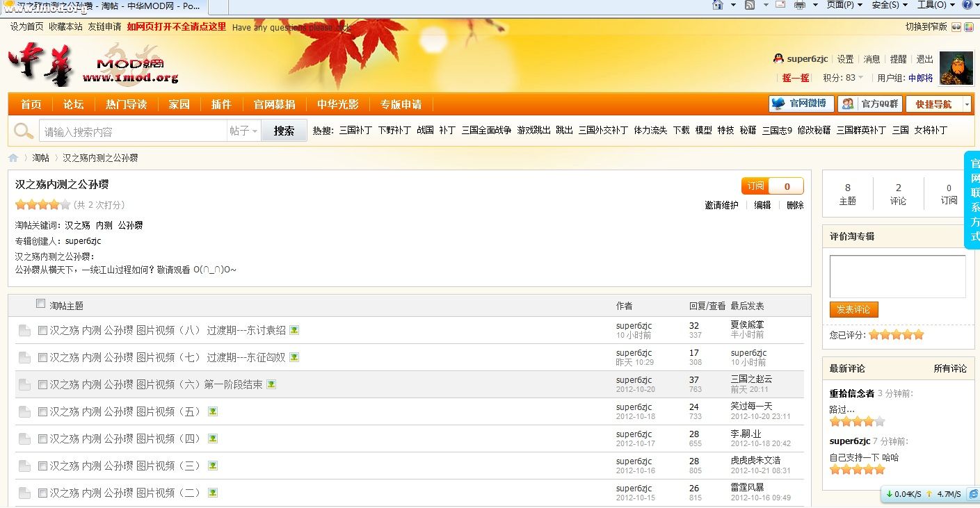980x508 pixels.
Task: Expand the 积分: 83 dropdown
Action: (x=860, y=78)
